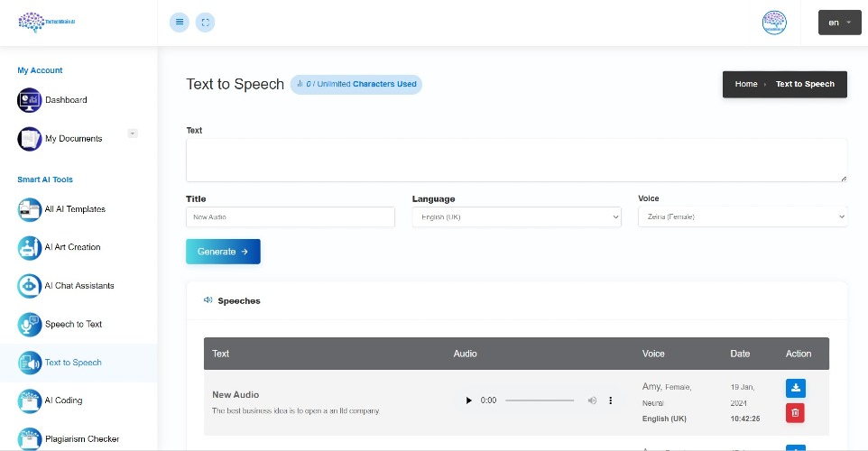
Task: Download the New Audio speech
Action: coord(796,388)
